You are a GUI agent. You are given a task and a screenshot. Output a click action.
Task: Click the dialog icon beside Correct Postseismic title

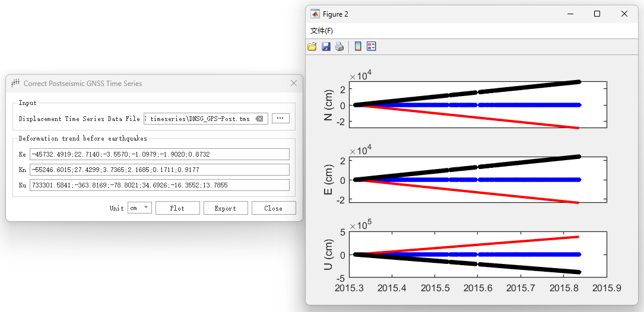tap(15, 83)
